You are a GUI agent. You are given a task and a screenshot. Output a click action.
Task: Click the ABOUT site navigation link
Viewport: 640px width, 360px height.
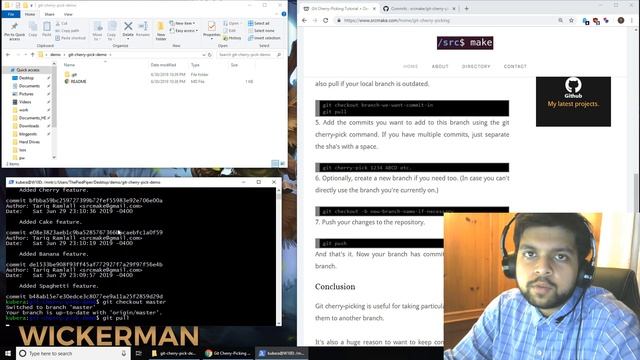pos(440,66)
